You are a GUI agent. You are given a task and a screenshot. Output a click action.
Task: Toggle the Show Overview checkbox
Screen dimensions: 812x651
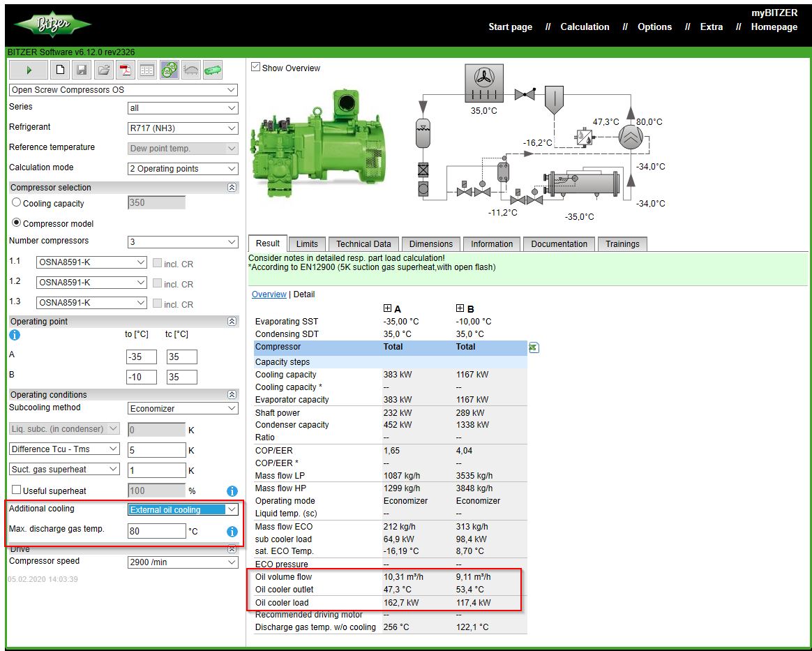click(x=256, y=67)
